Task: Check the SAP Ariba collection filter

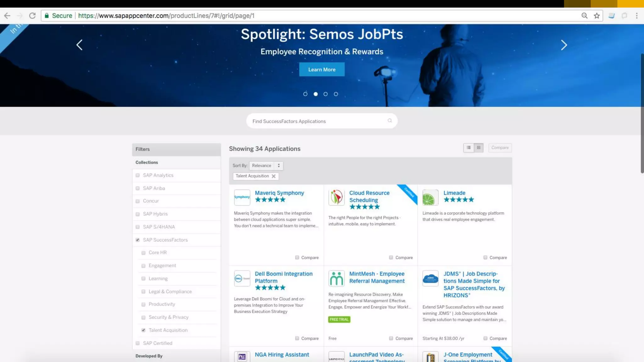Action: click(x=137, y=188)
